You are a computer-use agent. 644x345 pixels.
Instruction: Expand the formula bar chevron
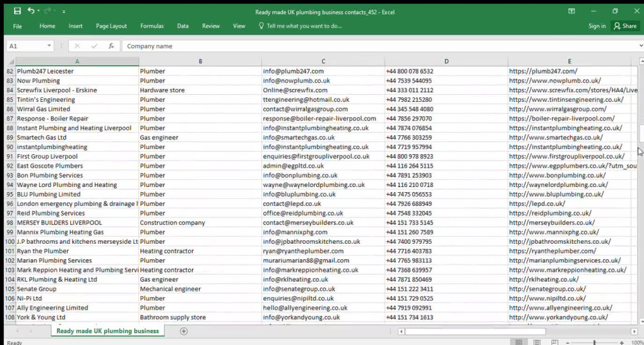click(641, 46)
